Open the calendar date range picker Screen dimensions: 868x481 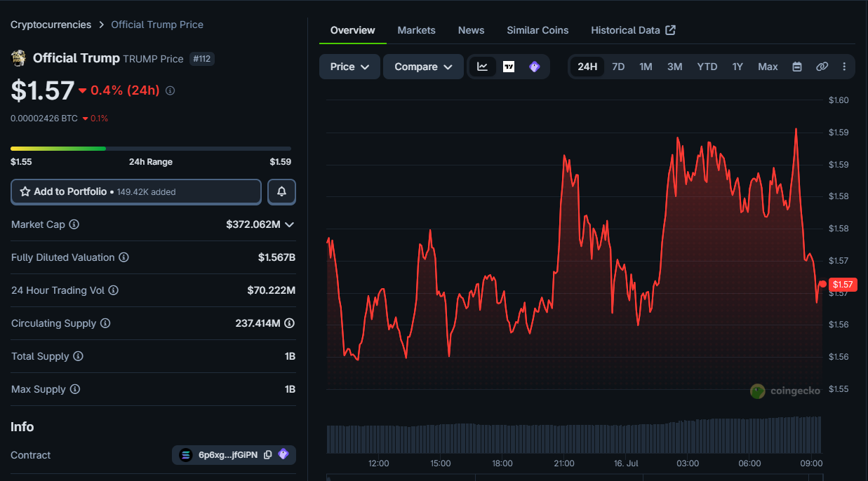click(797, 67)
